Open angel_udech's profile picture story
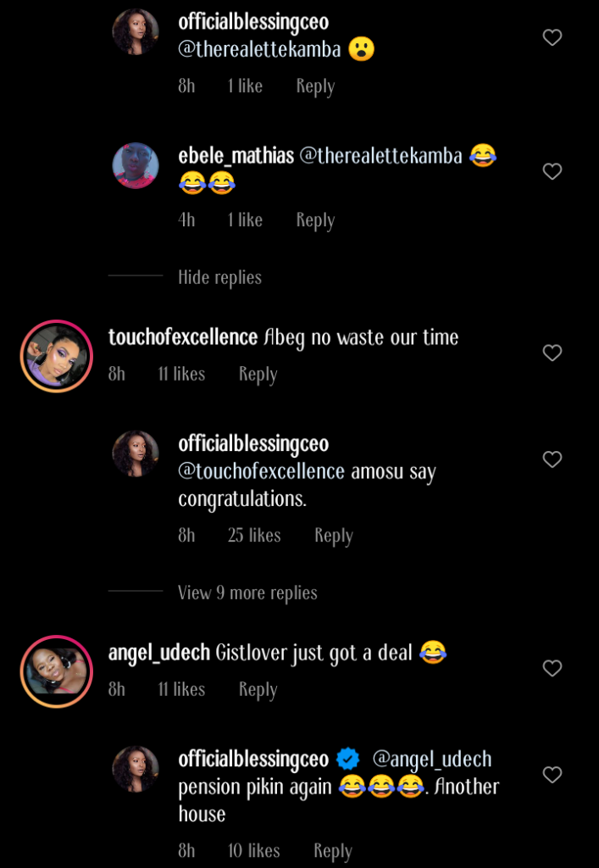Viewport: 599px width, 868px height. pyautogui.click(x=57, y=671)
